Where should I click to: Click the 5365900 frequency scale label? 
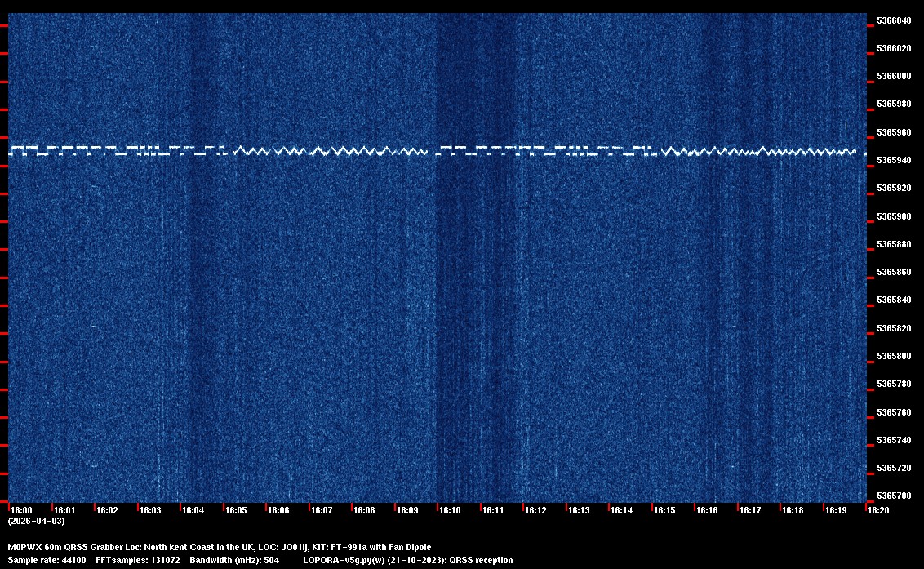894,216
